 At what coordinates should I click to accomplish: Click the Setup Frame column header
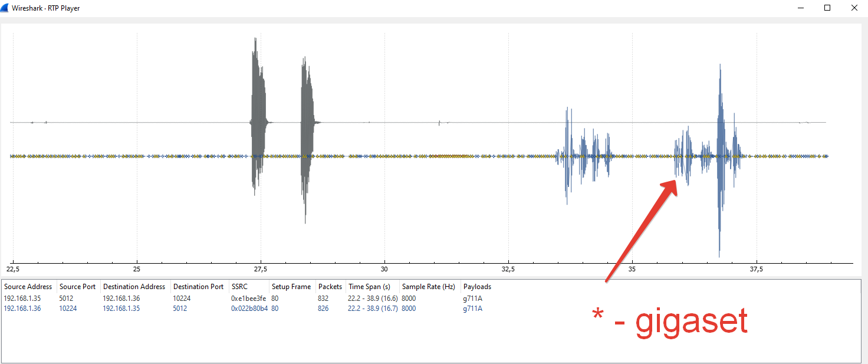pyautogui.click(x=291, y=287)
